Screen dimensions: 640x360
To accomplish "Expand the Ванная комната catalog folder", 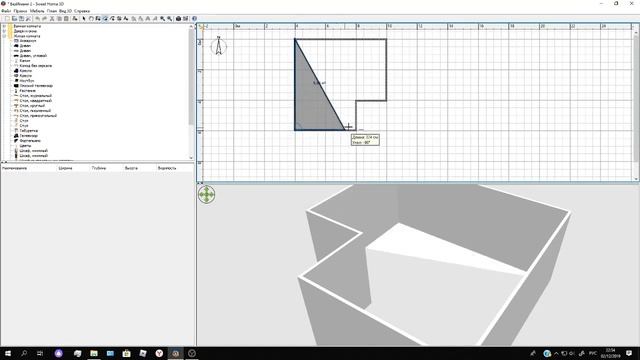I will click(x=4, y=26).
